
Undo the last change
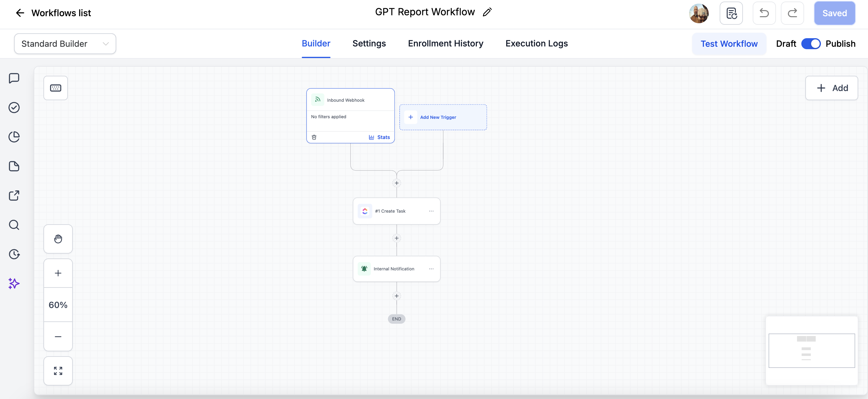(x=764, y=13)
